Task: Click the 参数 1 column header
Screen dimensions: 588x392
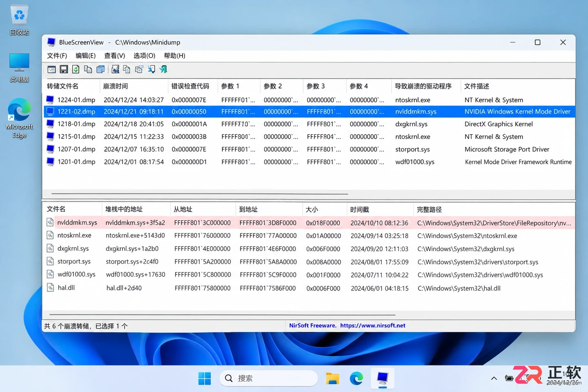Action: 238,86
